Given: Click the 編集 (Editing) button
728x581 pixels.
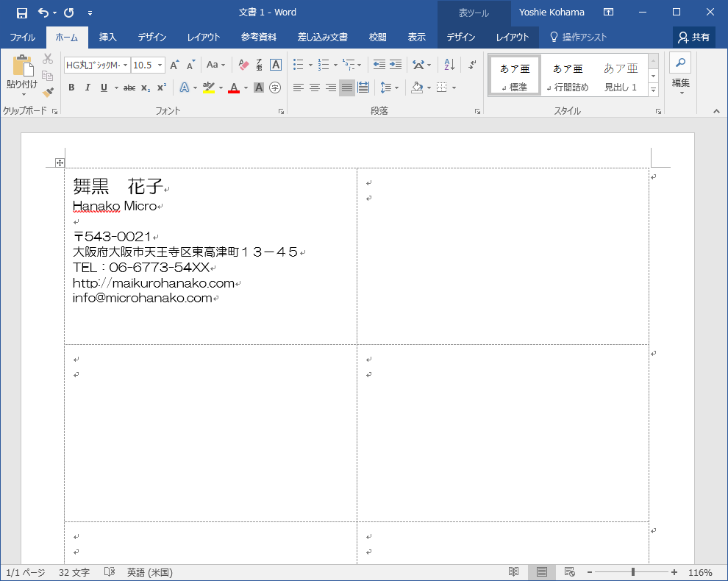Looking at the screenshot, I should point(679,83).
